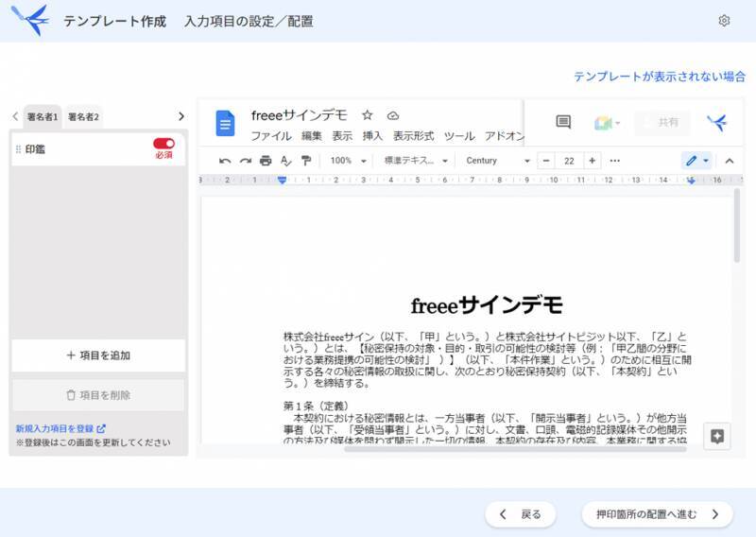Image resolution: width=756 pixels, height=537 pixels.
Task: Click the print icon
Action: pos(266,161)
